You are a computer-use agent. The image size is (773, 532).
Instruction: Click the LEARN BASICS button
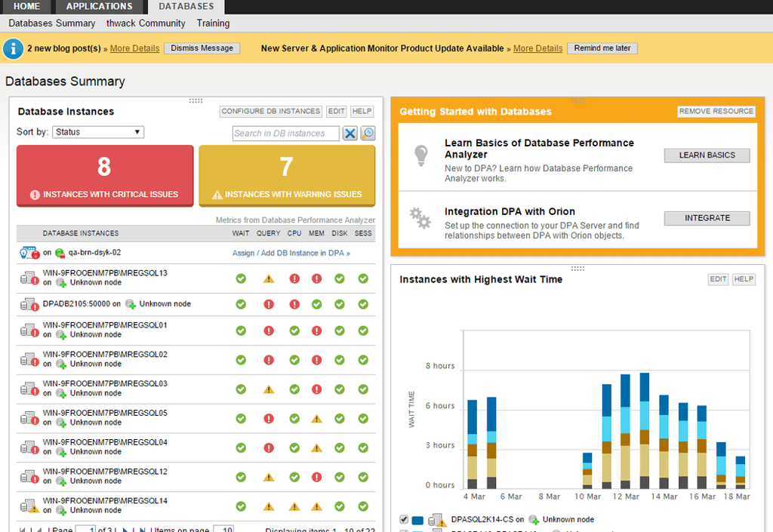707,155
